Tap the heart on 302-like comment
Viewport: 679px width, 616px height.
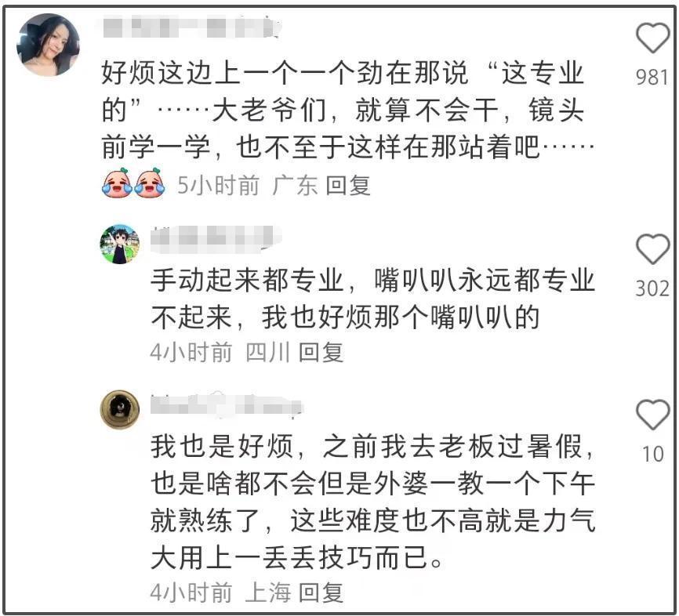[652, 249]
